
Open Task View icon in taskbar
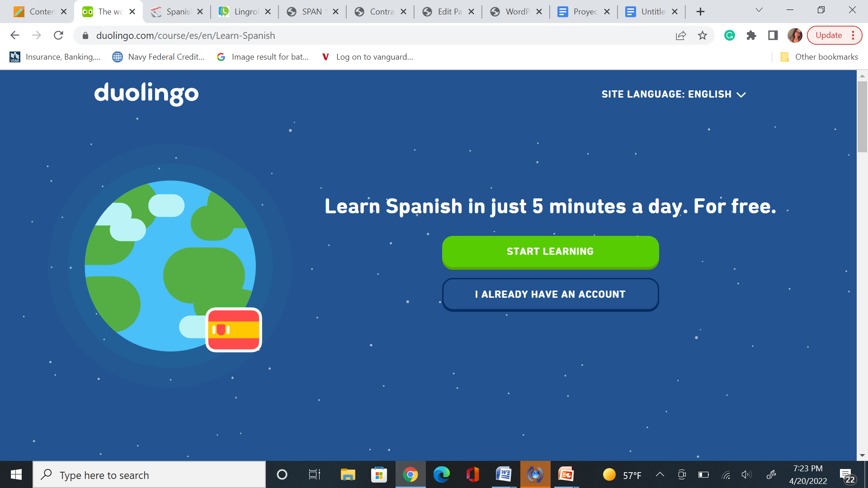coord(314,474)
